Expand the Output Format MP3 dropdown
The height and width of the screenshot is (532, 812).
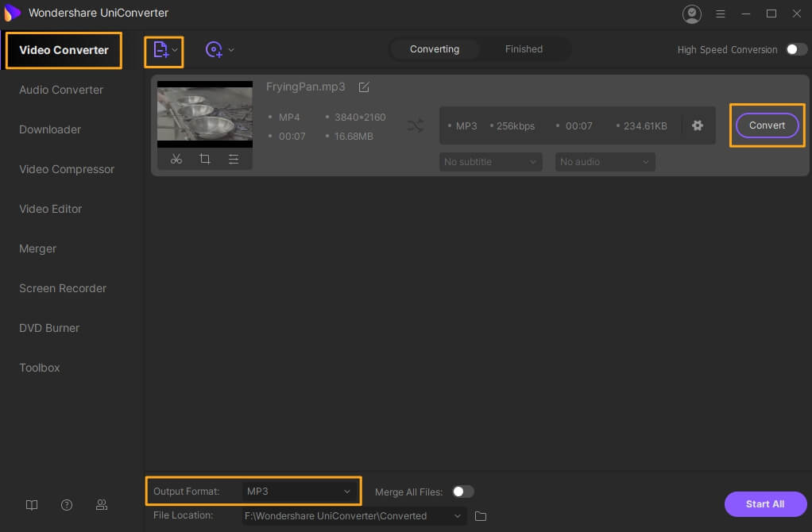[x=298, y=492]
